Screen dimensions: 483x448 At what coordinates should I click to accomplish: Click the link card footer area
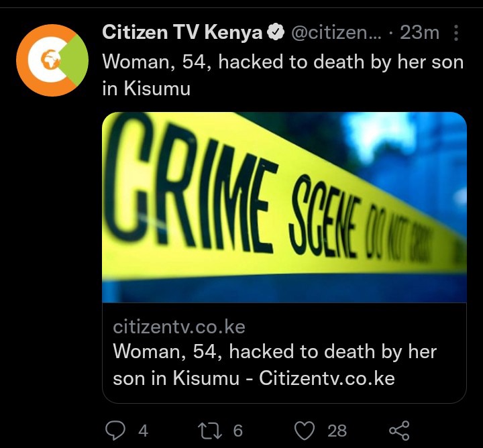(x=284, y=353)
